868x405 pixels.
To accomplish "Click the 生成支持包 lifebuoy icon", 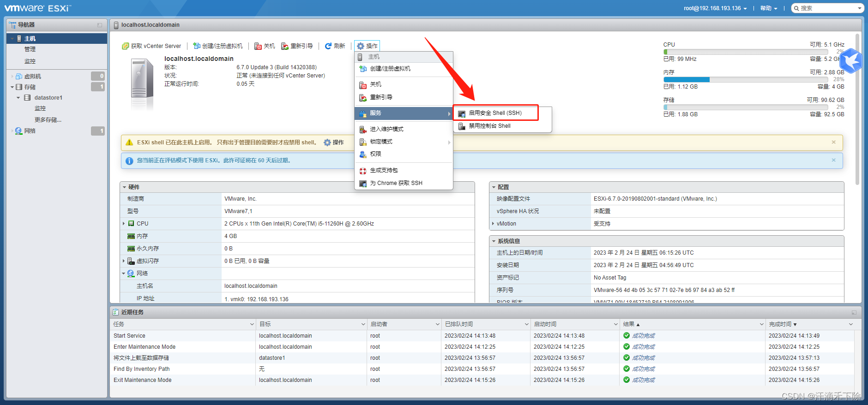I will pyautogui.click(x=363, y=171).
